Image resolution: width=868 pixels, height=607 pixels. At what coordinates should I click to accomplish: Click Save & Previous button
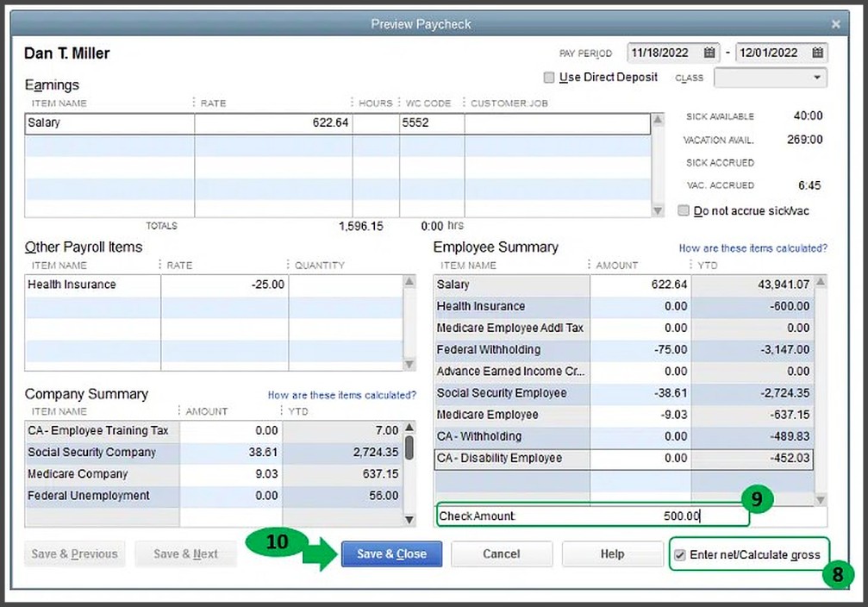tap(75, 554)
